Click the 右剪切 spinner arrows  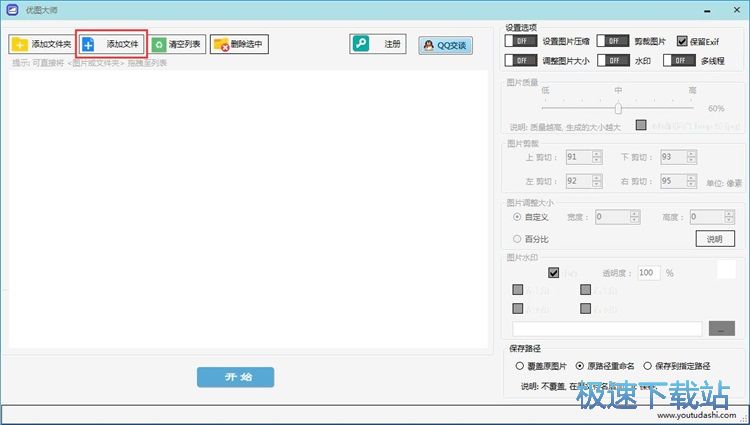tap(692, 181)
